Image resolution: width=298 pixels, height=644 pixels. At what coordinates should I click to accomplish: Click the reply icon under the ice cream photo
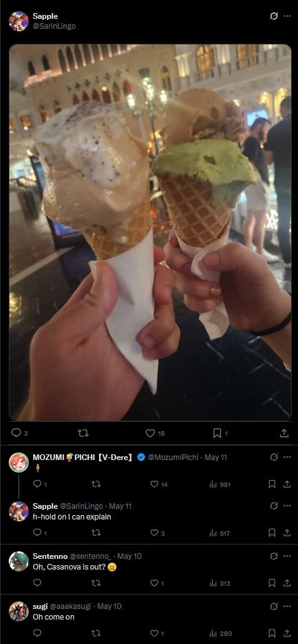click(16, 433)
